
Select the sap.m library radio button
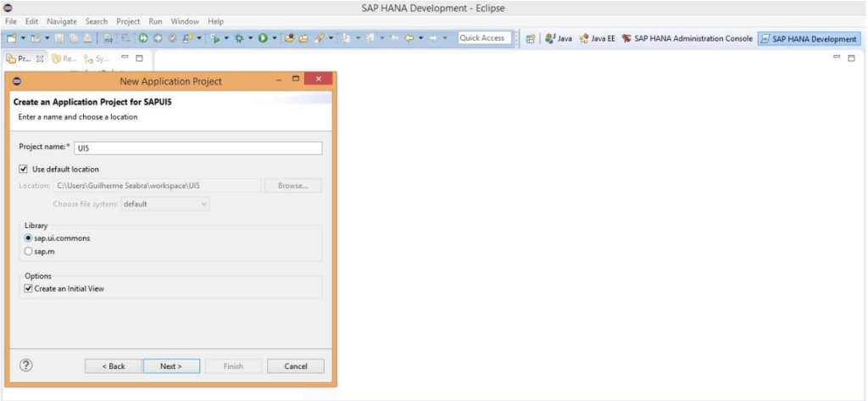pyautogui.click(x=28, y=252)
